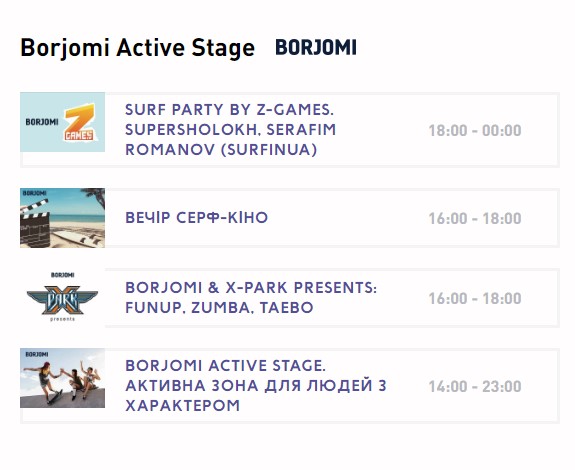The image size is (575, 470).
Task: Click the Borjomi Z-Games logo thumbnail
Action: pyautogui.click(x=62, y=122)
